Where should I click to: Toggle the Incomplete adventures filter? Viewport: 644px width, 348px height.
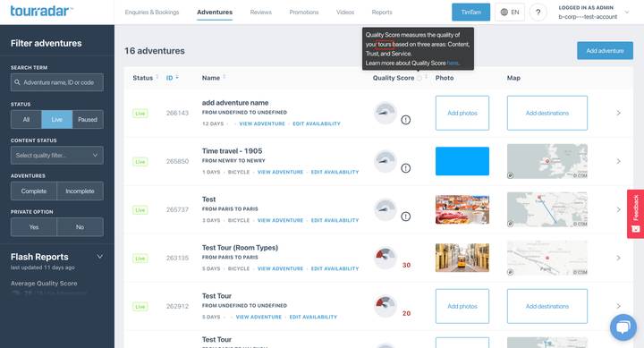pyautogui.click(x=80, y=191)
